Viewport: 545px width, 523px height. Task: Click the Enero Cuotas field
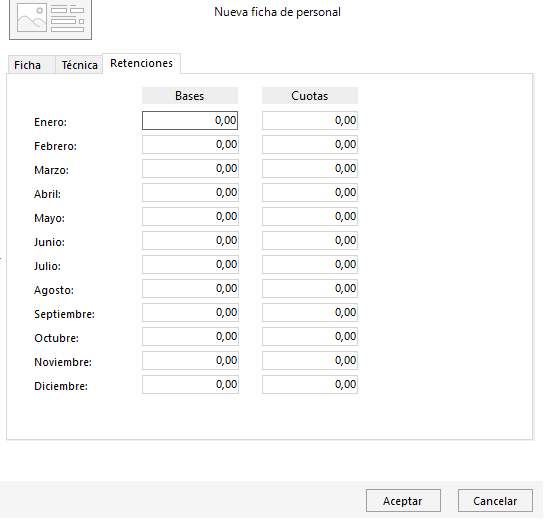click(x=310, y=121)
